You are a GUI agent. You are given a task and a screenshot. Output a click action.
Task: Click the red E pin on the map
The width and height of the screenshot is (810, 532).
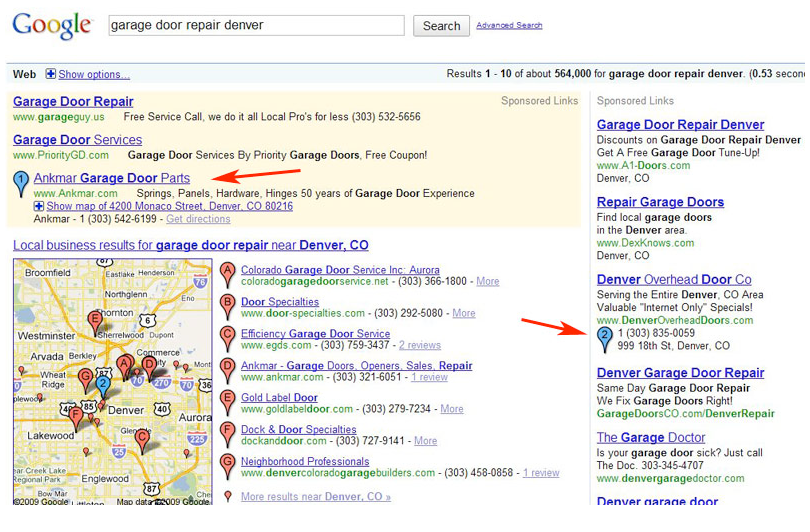tap(95, 323)
